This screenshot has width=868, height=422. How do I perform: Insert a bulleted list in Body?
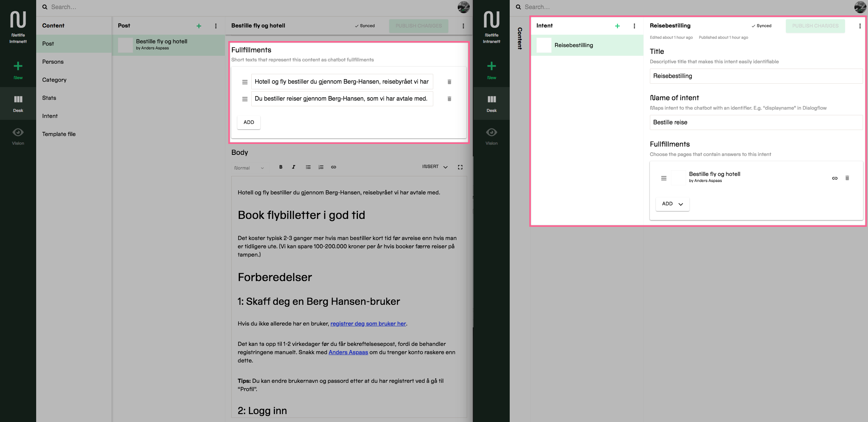pos(308,167)
